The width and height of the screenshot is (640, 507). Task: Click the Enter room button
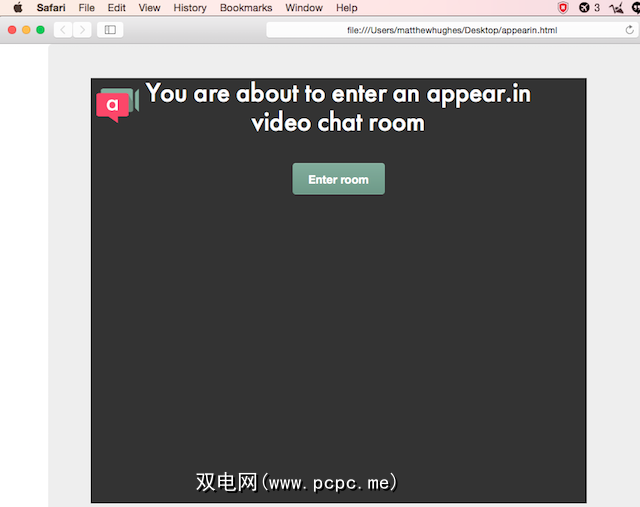coord(338,179)
